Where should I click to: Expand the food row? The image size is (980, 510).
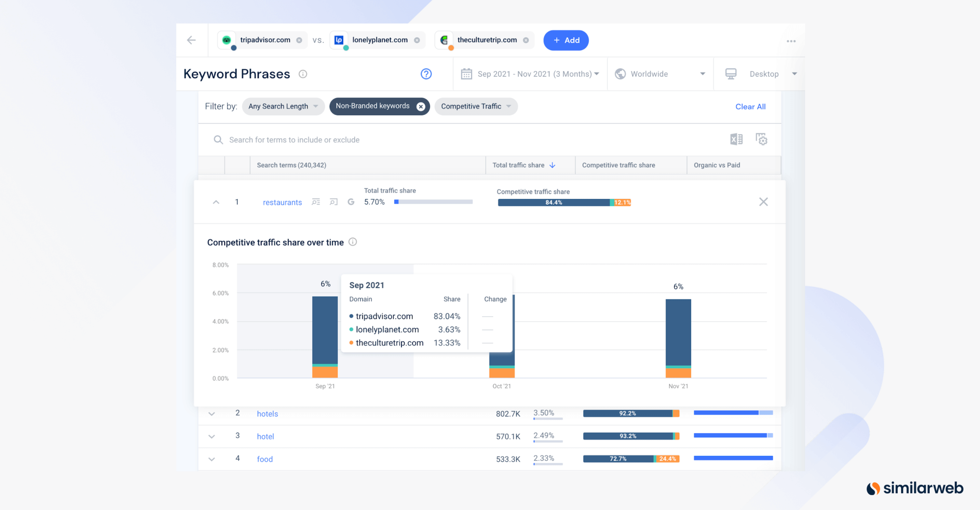pos(212,459)
